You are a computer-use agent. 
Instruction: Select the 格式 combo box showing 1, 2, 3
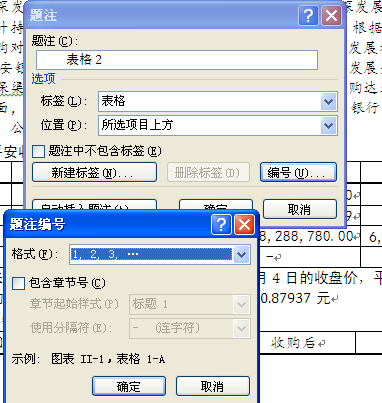pyautogui.click(x=160, y=255)
